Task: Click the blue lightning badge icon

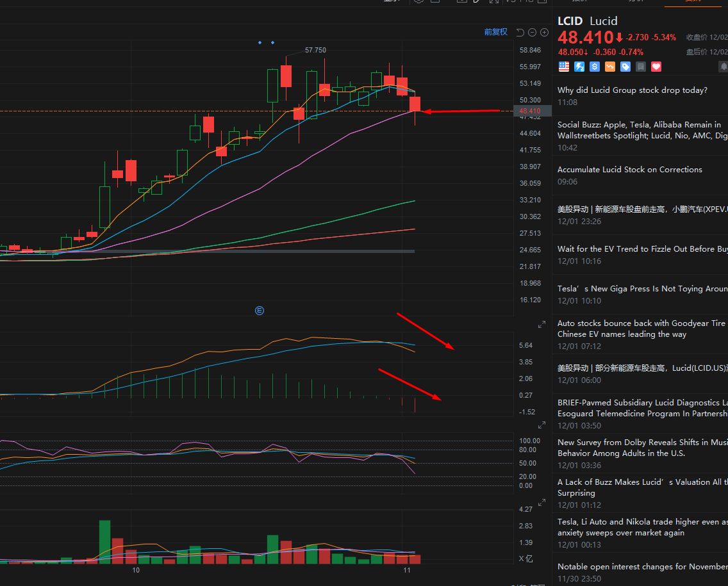Action: pyautogui.click(x=579, y=67)
